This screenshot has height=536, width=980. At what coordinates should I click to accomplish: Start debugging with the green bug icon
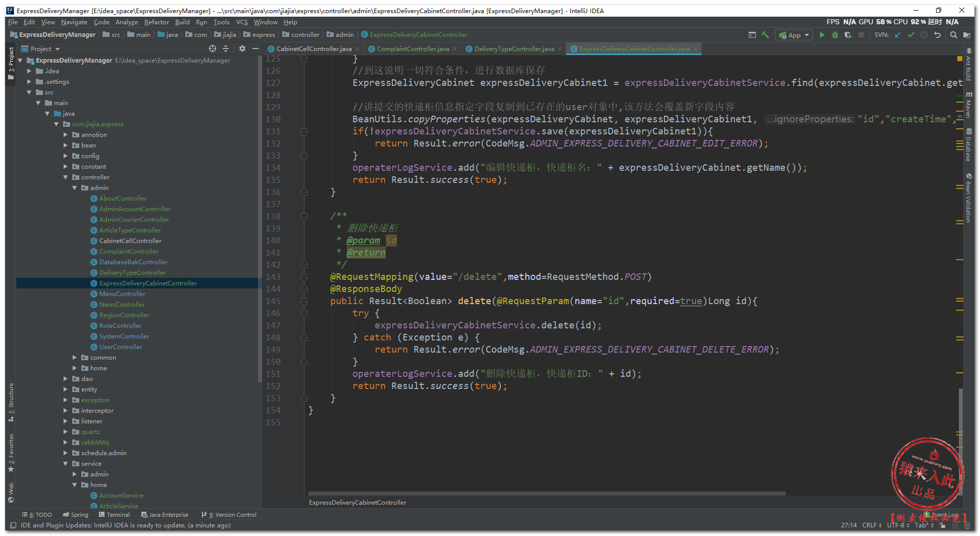[835, 35]
